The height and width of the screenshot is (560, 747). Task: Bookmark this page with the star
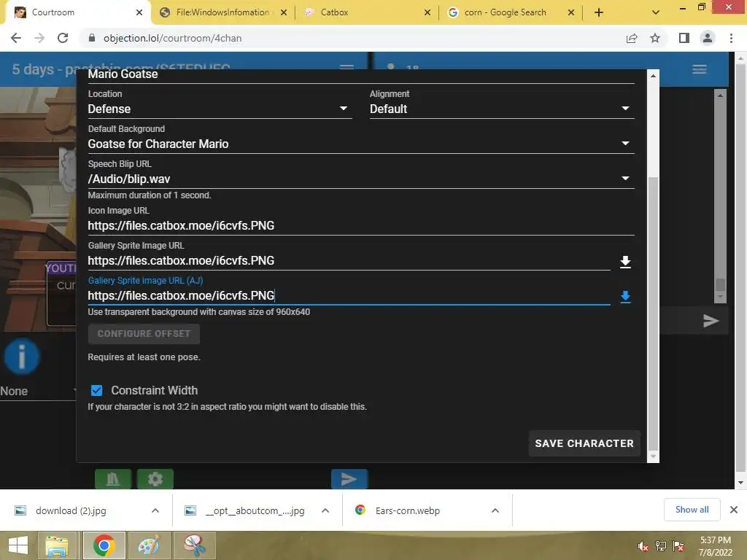(x=655, y=38)
